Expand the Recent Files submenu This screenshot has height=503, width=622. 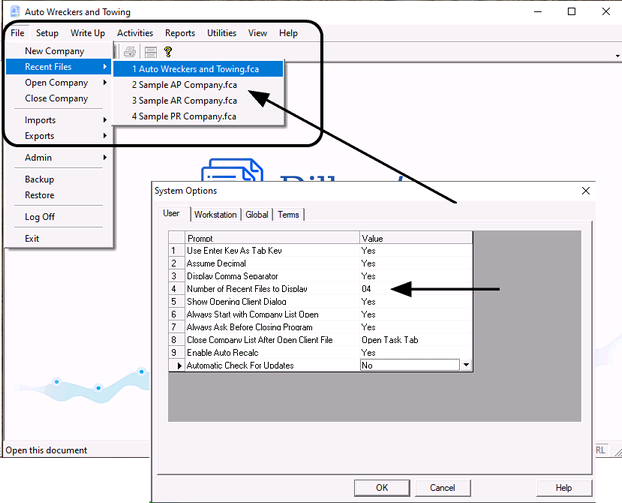point(60,67)
